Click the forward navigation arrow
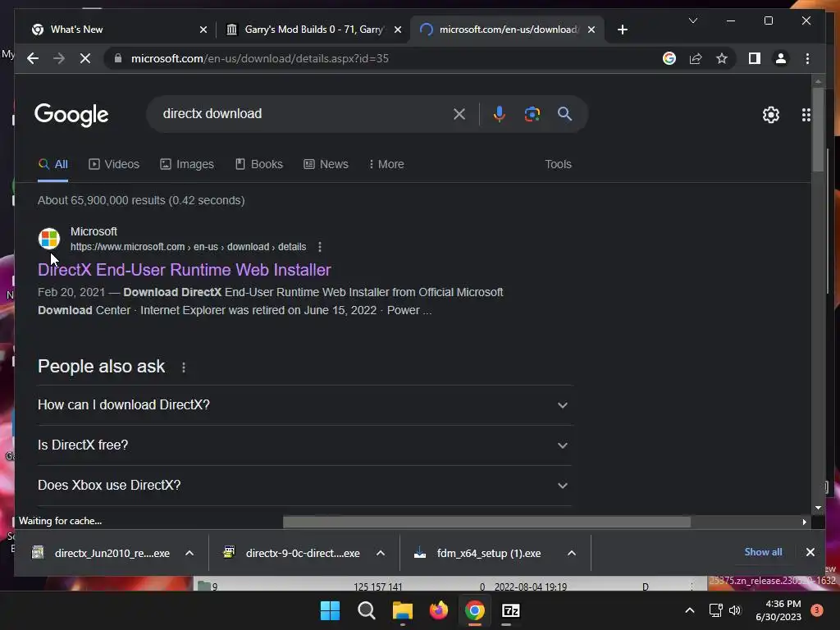This screenshot has width=840, height=630. 59,58
